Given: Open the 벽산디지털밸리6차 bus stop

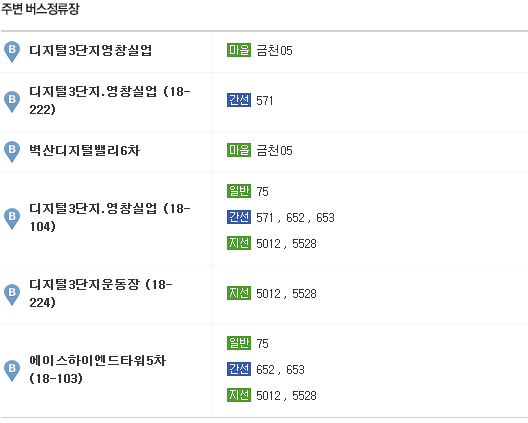Looking at the screenshot, I should coord(85,150).
